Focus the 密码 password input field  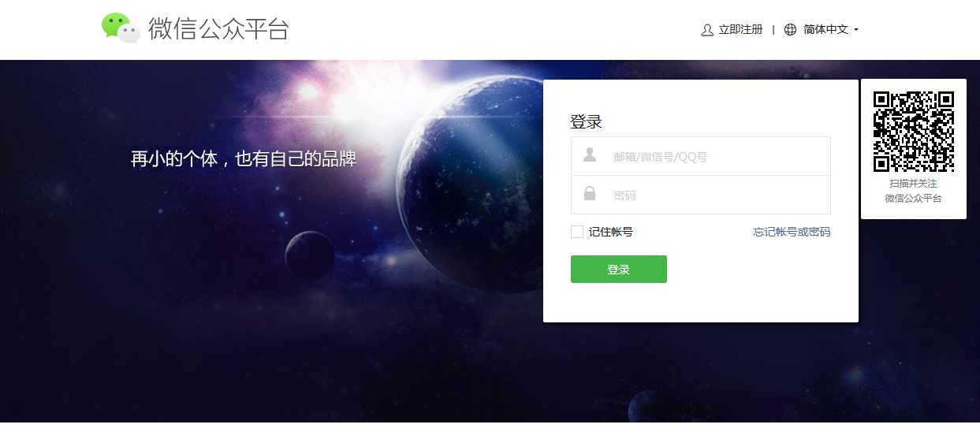pos(701,195)
